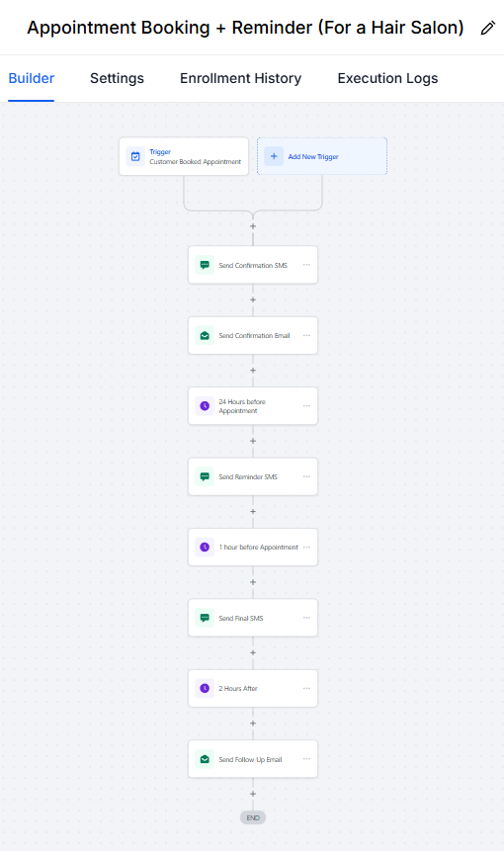Add a step above Send Confirmation SMS

pos(253,226)
